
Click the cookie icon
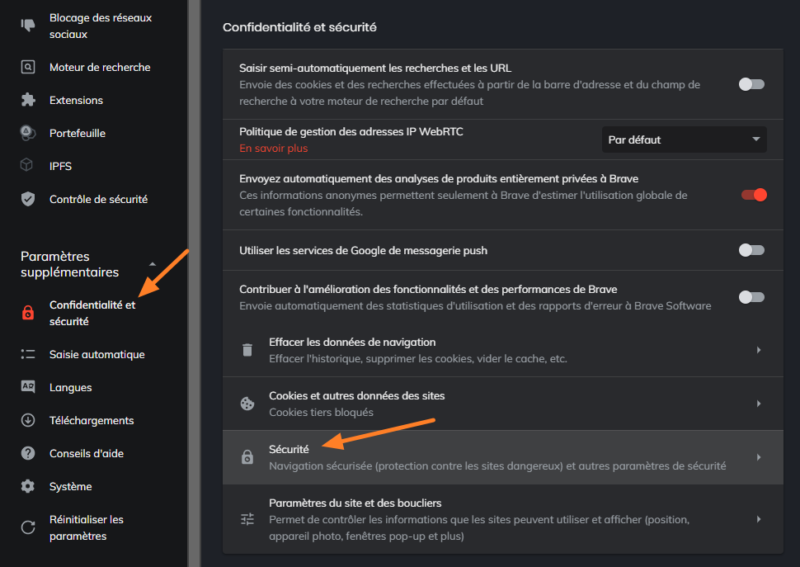[x=247, y=404]
